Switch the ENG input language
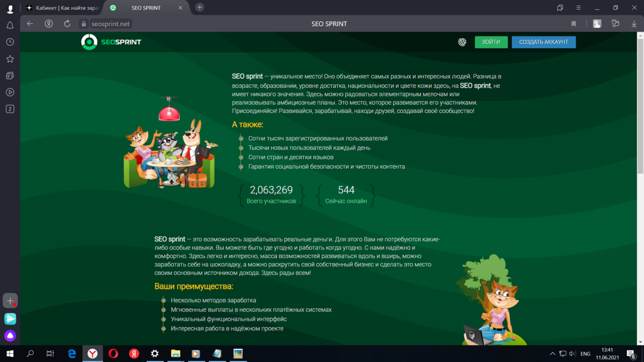This screenshot has width=644, height=362. (x=586, y=354)
